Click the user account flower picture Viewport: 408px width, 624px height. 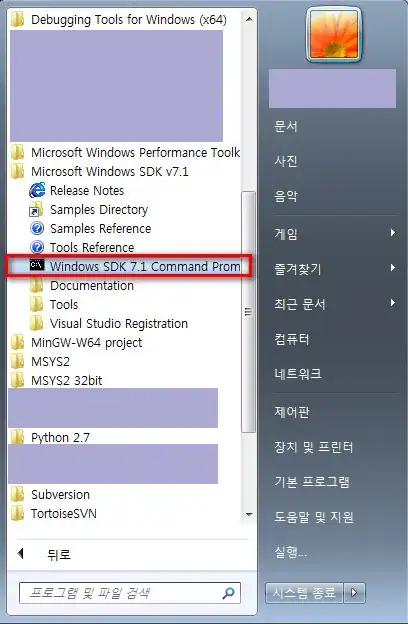(x=334, y=35)
